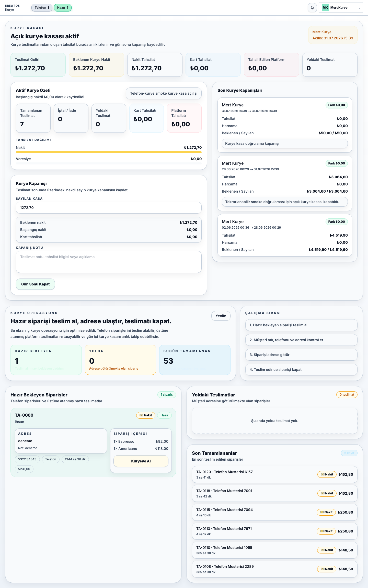This screenshot has width=368, height=588.
Task: Click the Bugün Tamamlanan counter card
Action: tap(195, 360)
